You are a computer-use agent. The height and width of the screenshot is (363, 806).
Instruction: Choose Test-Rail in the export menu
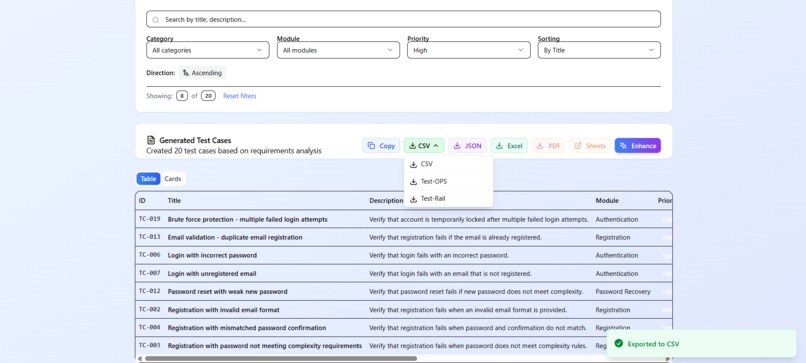(448, 198)
